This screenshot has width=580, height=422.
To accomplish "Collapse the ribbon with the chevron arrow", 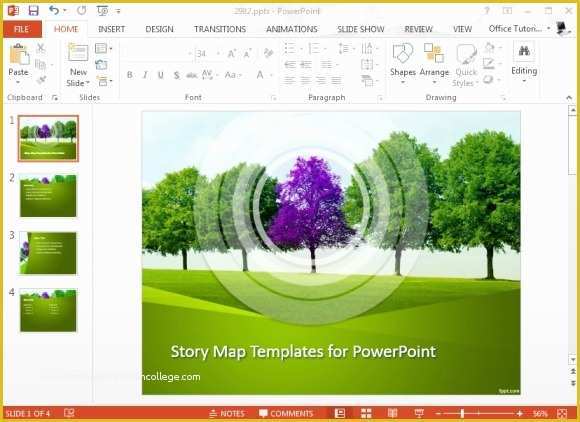I will 569,98.
